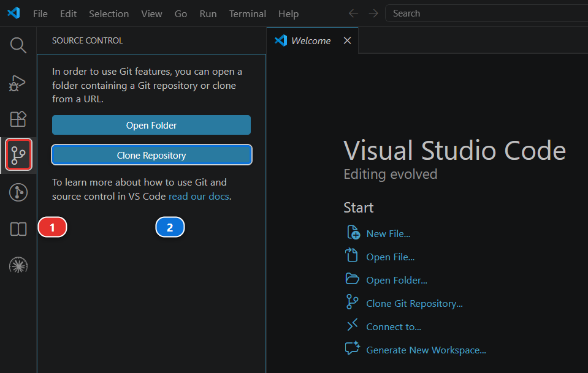Navigate back with the left arrow

pyautogui.click(x=353, y=13)
